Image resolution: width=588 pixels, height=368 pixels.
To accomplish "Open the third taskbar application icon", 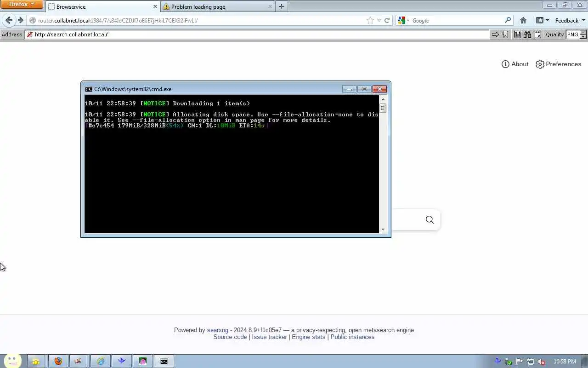I will [78, 362].
